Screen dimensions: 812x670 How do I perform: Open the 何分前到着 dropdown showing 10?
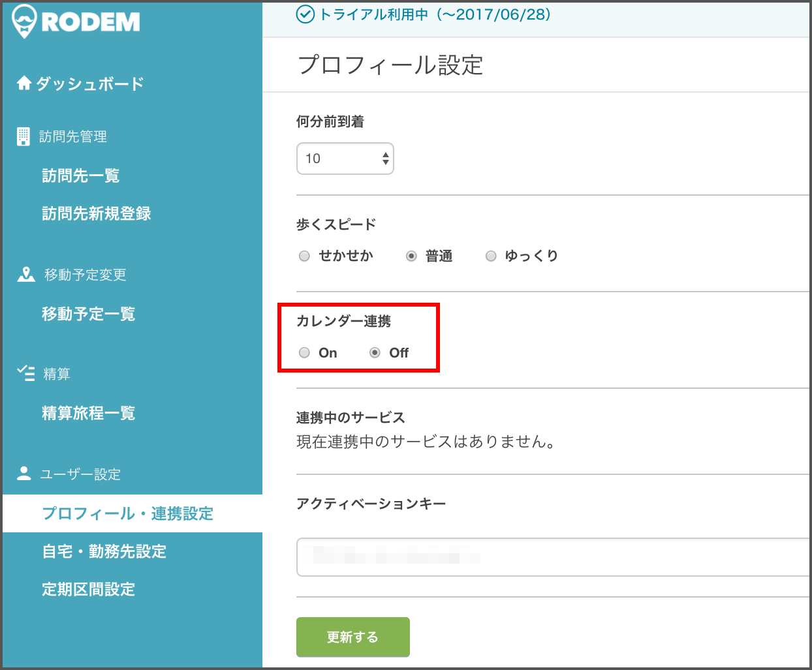[x=345, y=158]
